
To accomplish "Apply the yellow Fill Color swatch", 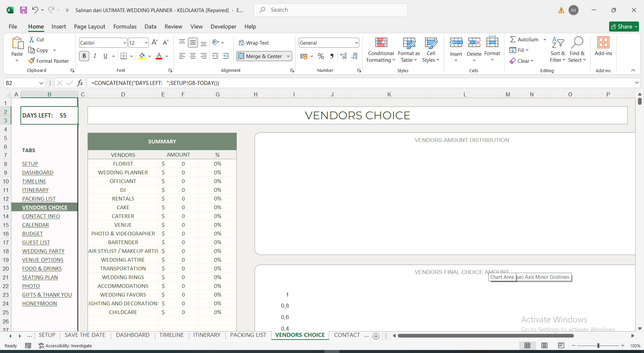I will (x=142, y=56).
